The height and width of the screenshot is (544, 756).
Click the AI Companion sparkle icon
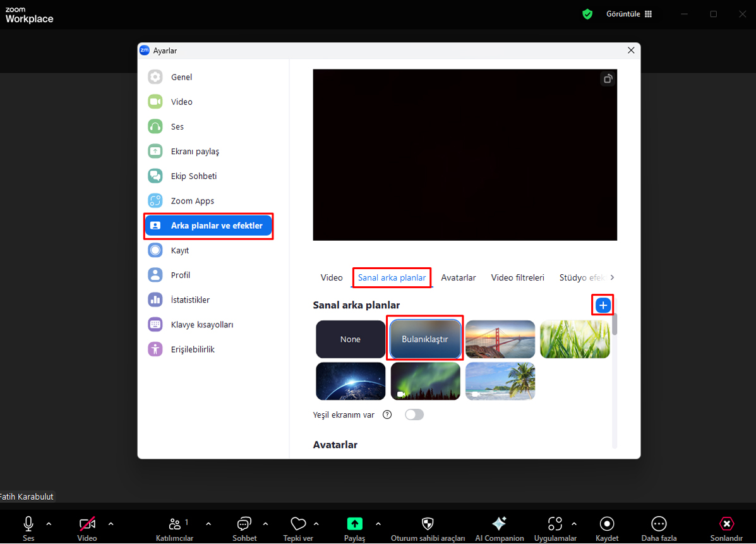pyautogui.click(x=499, y=524)
